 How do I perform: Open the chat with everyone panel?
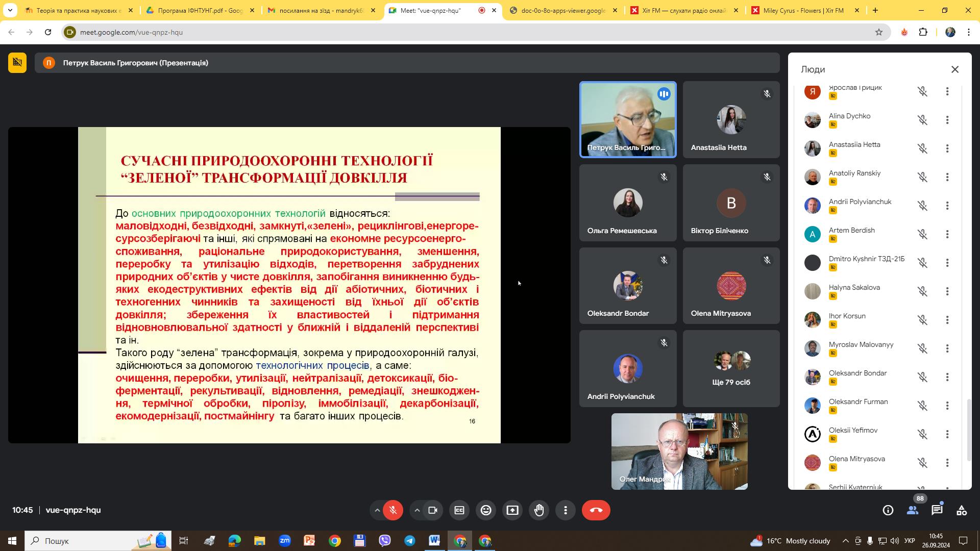[937, 510]
